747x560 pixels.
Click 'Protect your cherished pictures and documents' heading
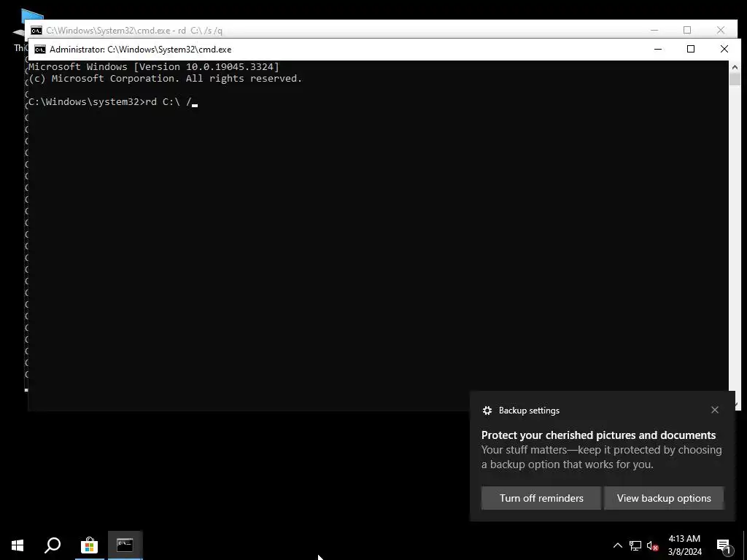pos(598,435)
